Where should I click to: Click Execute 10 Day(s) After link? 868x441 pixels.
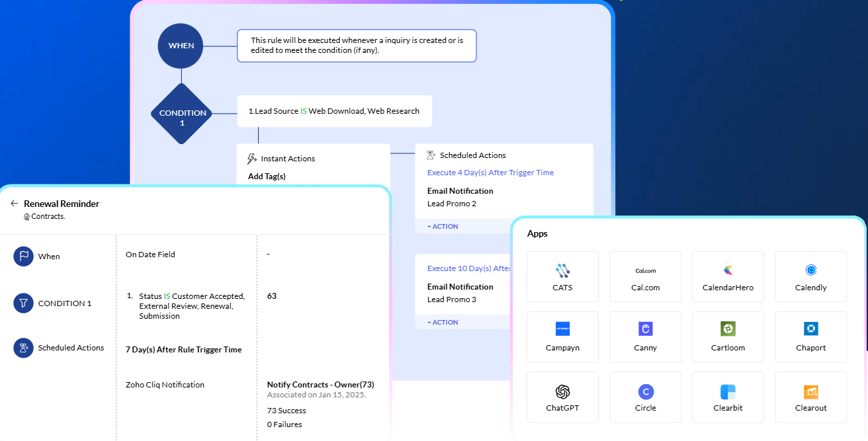pyautogui.click(x=469, y=268)
